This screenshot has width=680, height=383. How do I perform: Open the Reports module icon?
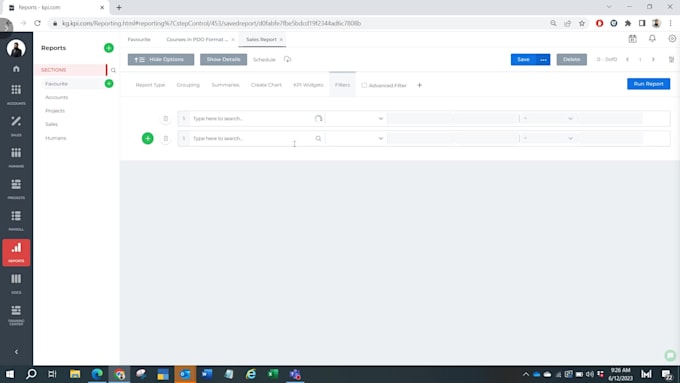[x=16, y=252]
